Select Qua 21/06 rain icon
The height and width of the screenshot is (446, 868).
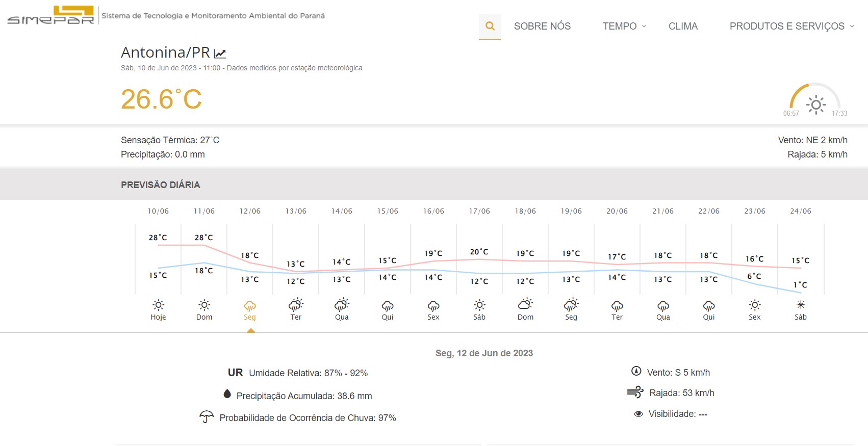pyautogui.click(x=663, y=305)
